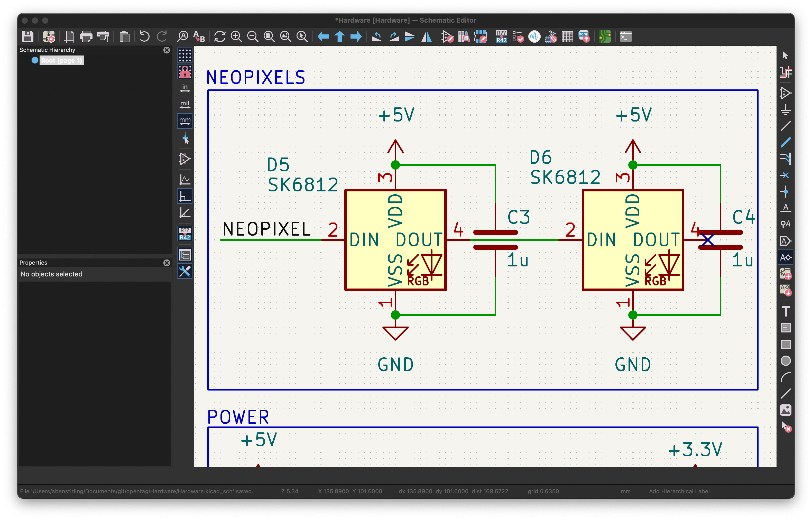Save the schematic with the floppy disk icon
Viewport: 812px width, 520px height.
[28, 36]
